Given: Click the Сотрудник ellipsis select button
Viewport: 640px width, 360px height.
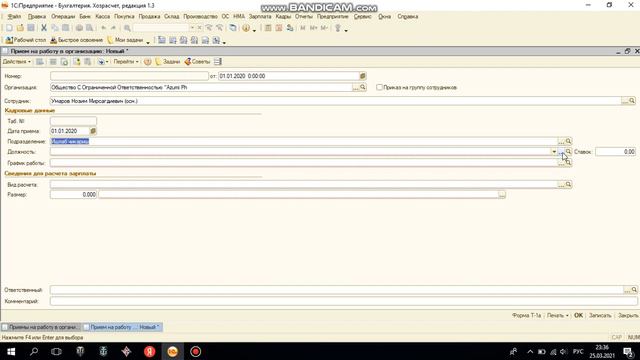Looking at the screenshot, I should click(x=625, y=101).
